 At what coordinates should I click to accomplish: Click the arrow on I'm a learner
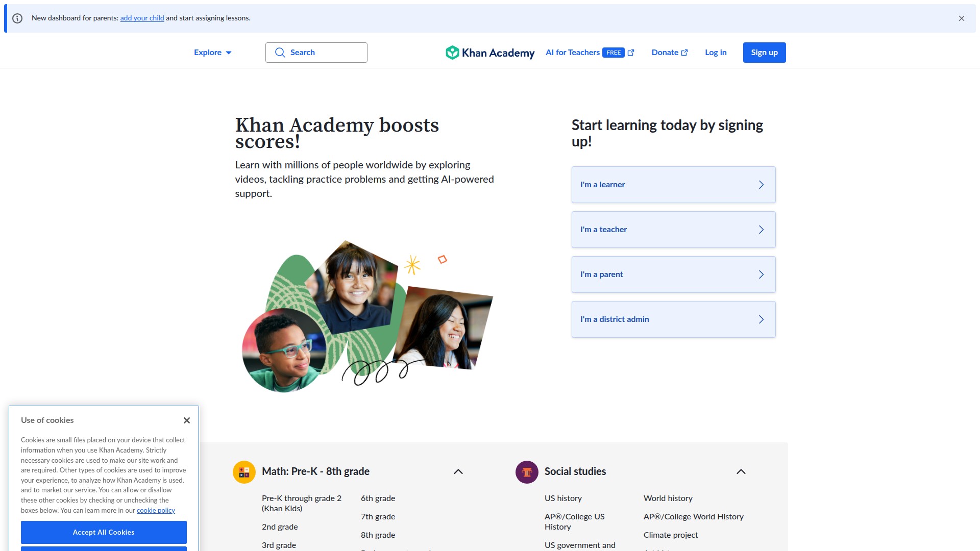click(761, 185)
